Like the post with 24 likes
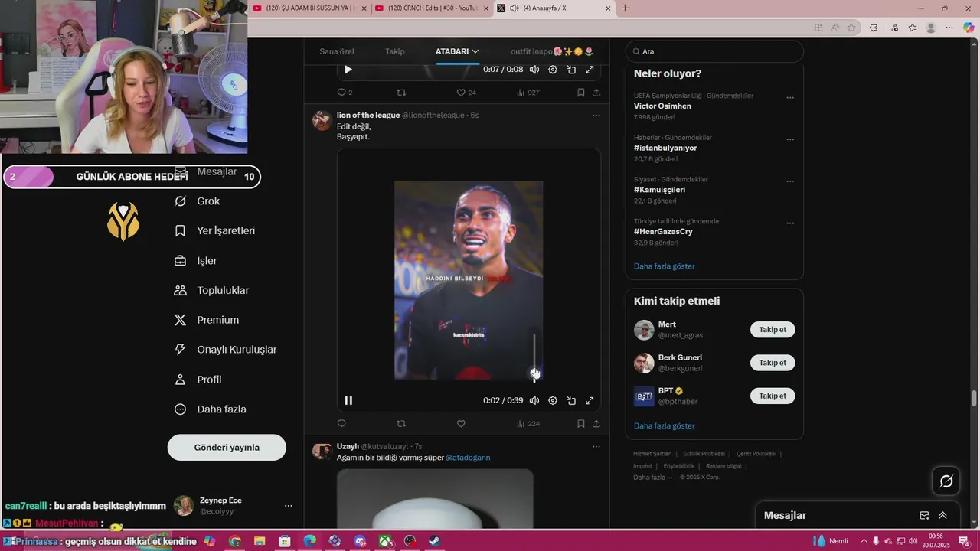 (x=466, y=93)
